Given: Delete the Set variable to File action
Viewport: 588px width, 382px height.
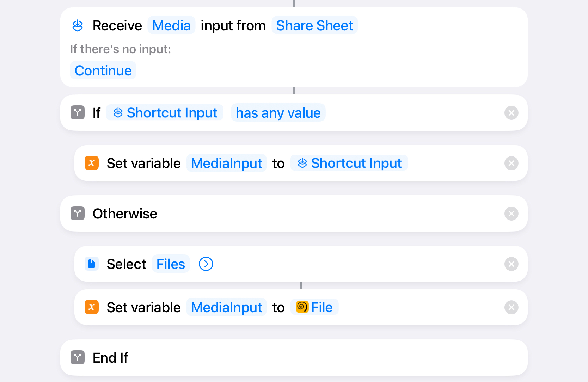Looking at the screenshot, I should pos(512,307).
